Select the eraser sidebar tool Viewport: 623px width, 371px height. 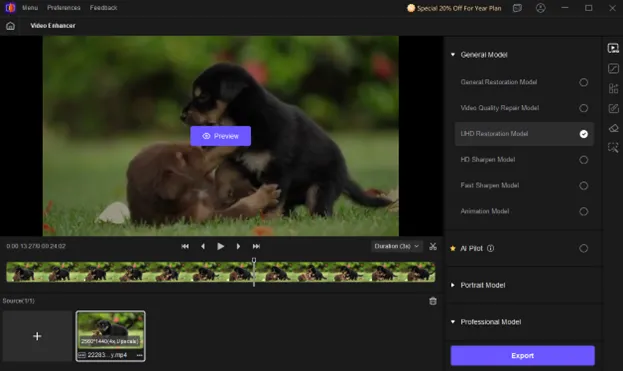click(613, 128)
